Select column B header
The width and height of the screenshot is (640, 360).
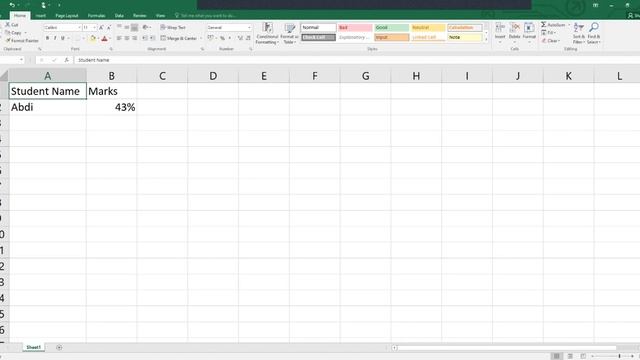[111, 76]
